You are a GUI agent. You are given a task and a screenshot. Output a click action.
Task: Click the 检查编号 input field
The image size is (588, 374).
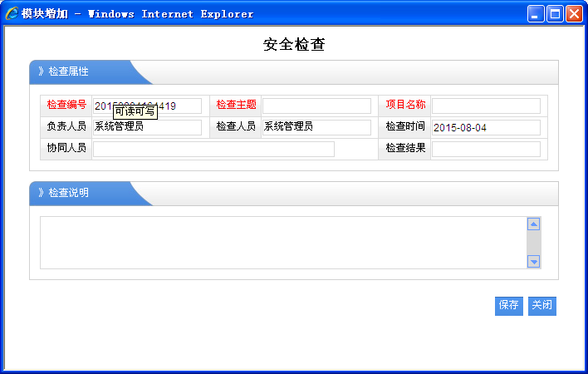[179, 106]
